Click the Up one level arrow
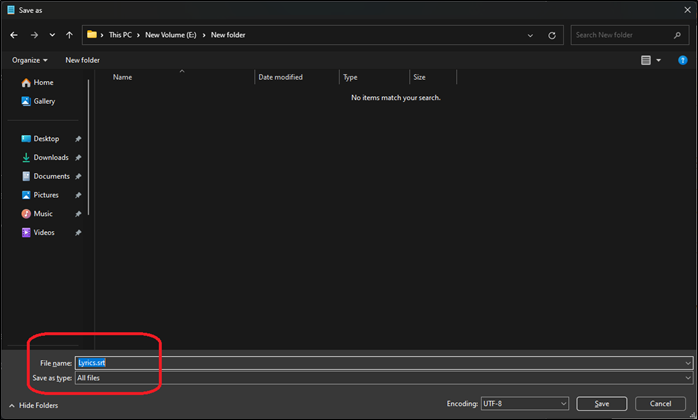This screenshot has height=420, width=698. 69,35
